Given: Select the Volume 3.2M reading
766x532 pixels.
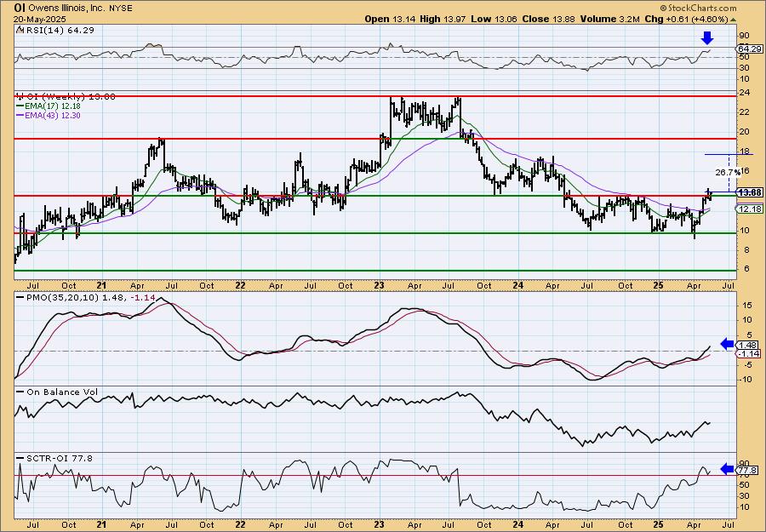Looking at the screenshot, I should (x=609, y=19).
